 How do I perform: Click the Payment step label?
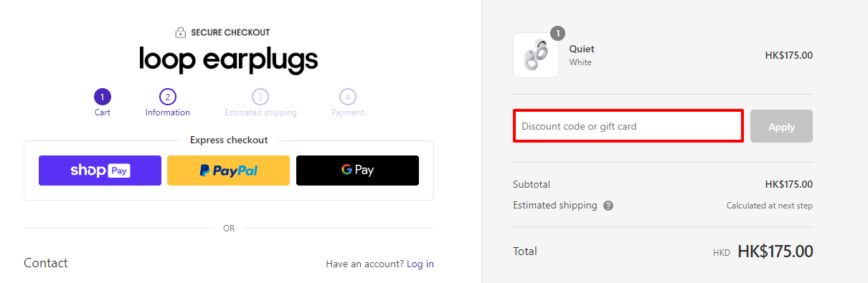pos(347,112)
